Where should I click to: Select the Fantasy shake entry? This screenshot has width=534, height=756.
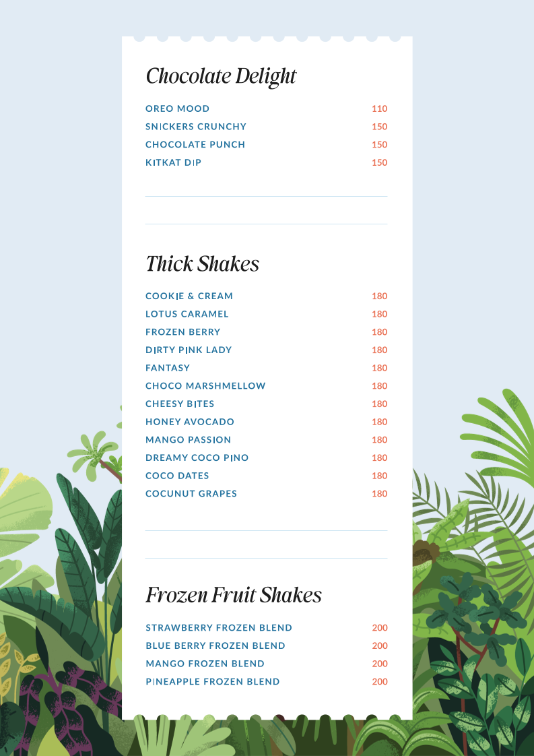[x=168, y=368]
